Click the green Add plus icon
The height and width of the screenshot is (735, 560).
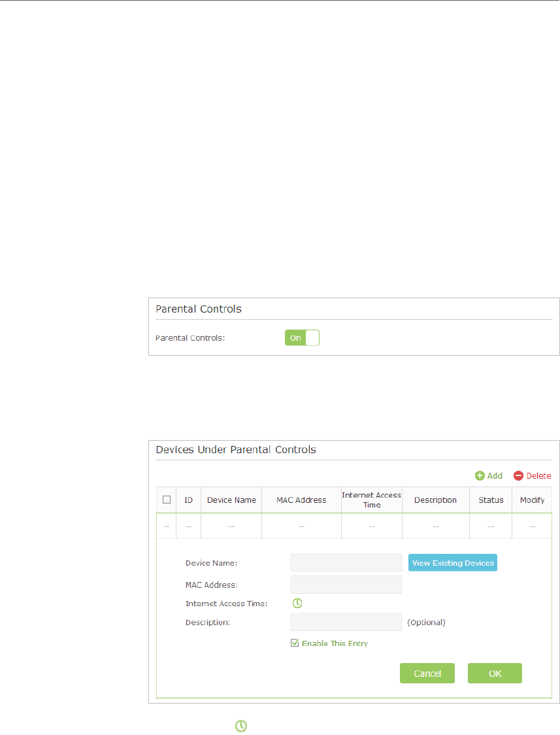(x=480, y=476)
